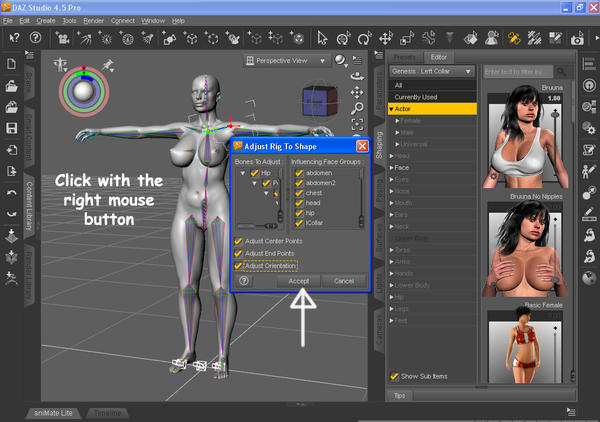Open the help icon in Adjust Rig dialog

coord(244,281)
